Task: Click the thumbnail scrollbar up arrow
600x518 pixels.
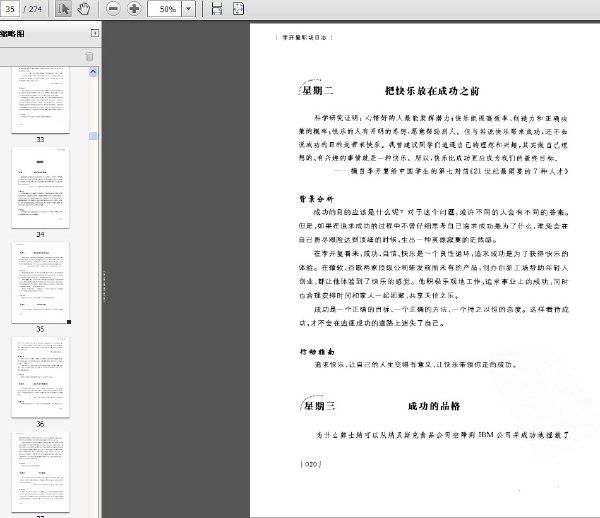Action: pyautogui.click(x=93, y=72)
